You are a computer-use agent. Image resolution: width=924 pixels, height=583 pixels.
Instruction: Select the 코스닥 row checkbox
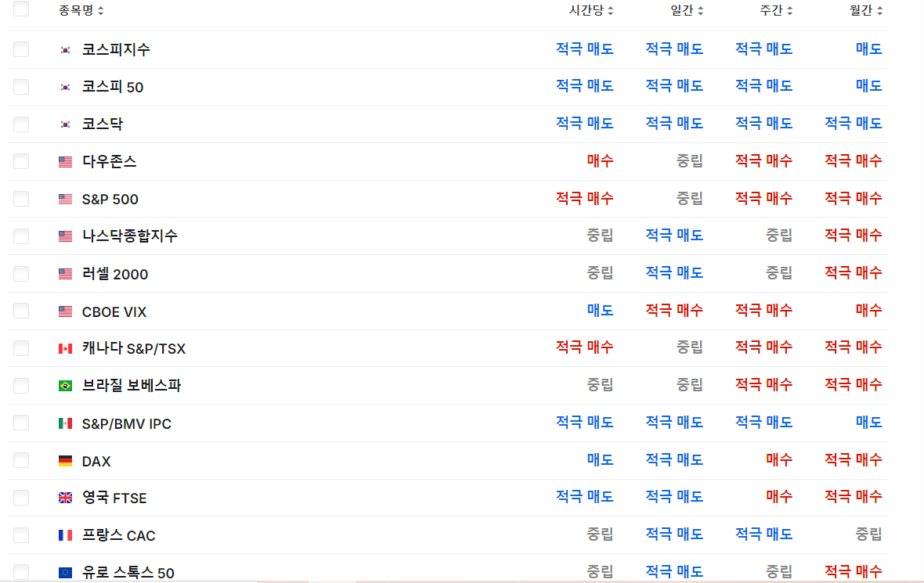(x=21, y=124)
